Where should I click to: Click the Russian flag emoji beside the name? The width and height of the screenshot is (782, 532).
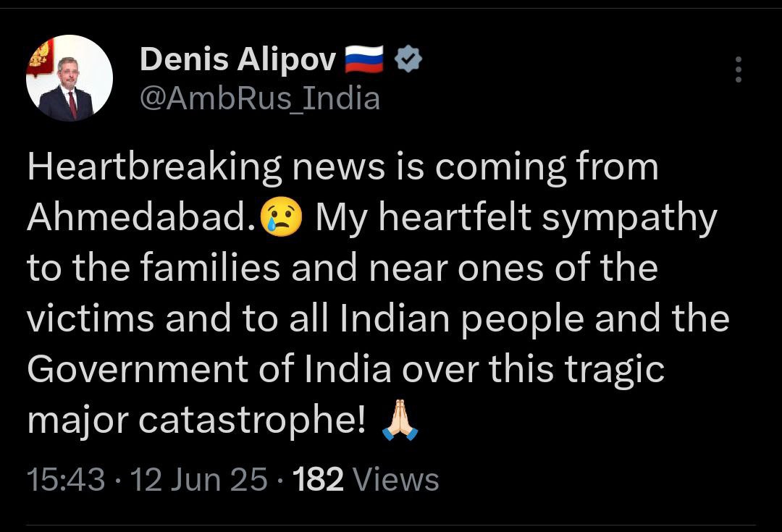[364, 59]
